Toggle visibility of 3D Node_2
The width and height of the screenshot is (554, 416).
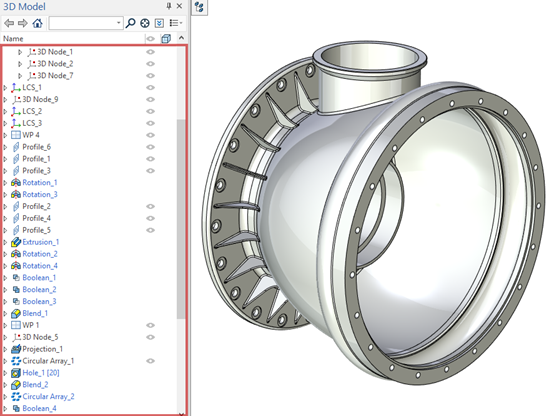(151, 64)
